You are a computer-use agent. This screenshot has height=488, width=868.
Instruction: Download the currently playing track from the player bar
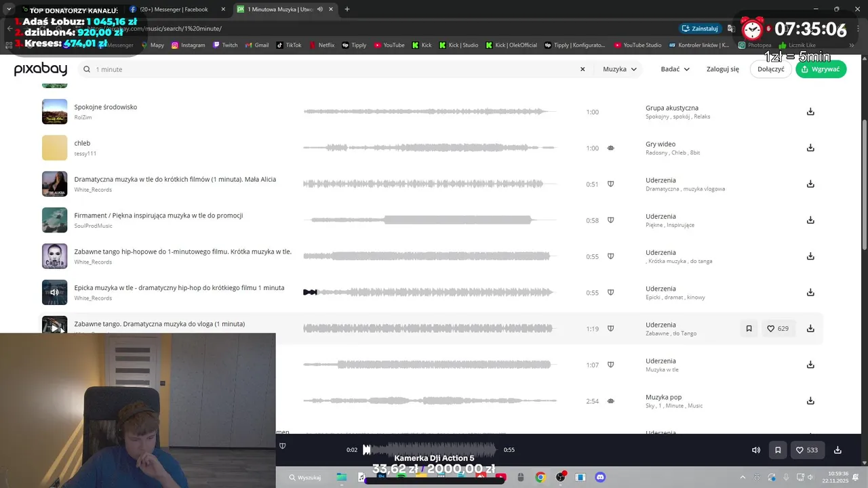(837, 450)
